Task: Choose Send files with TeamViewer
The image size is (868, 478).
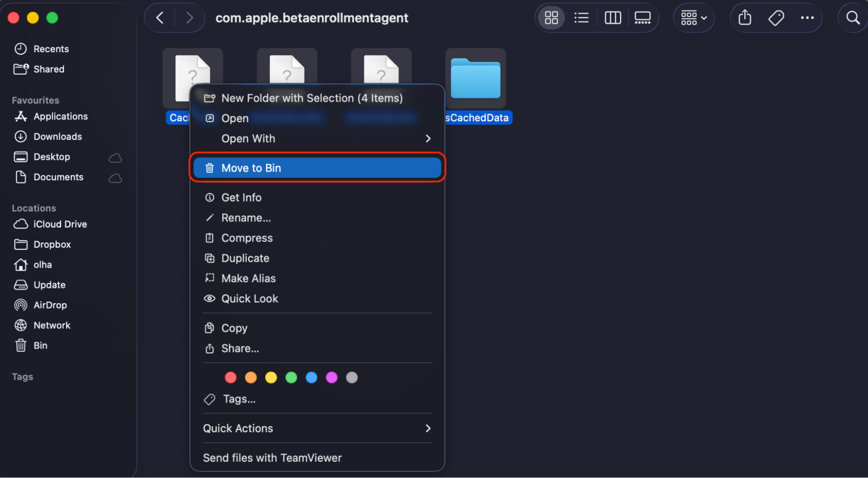Action: click(317, 458)
